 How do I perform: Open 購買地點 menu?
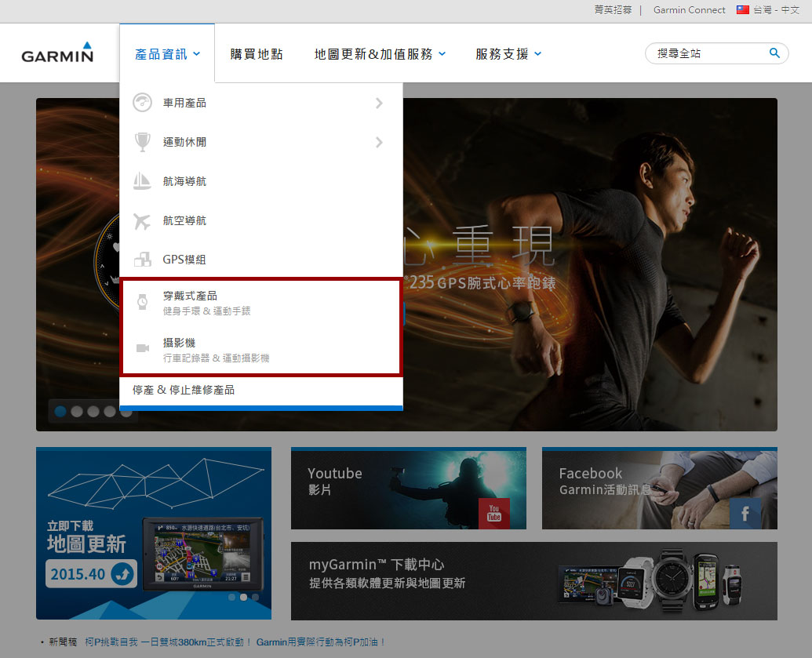[x=257, y=54]
